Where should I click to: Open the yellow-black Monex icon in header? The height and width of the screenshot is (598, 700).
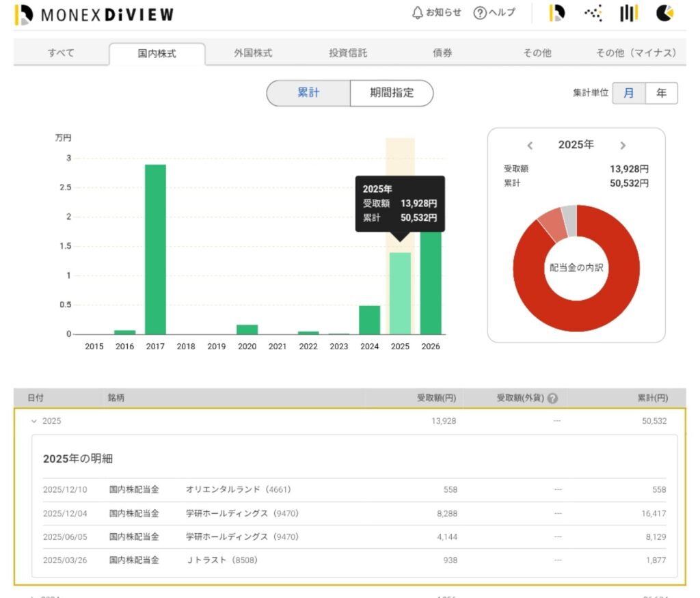556,13
